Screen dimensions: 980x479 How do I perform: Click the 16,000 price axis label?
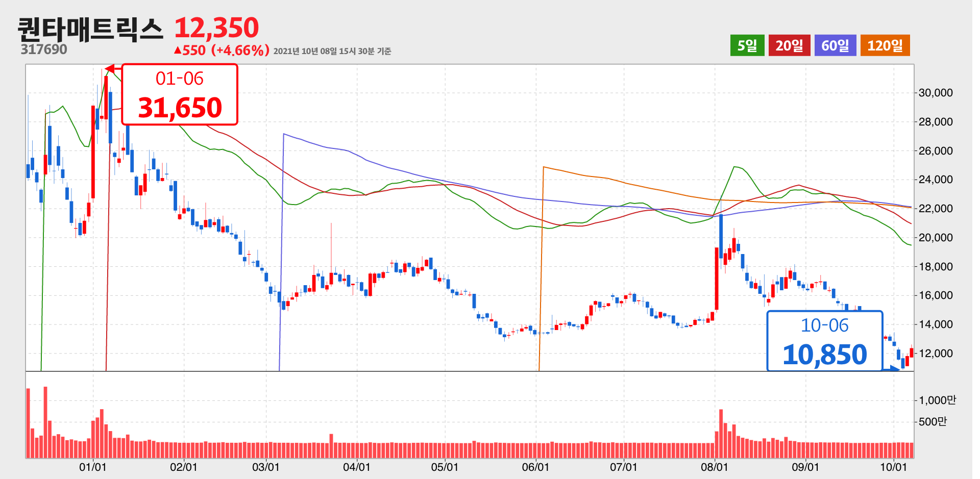936,295
